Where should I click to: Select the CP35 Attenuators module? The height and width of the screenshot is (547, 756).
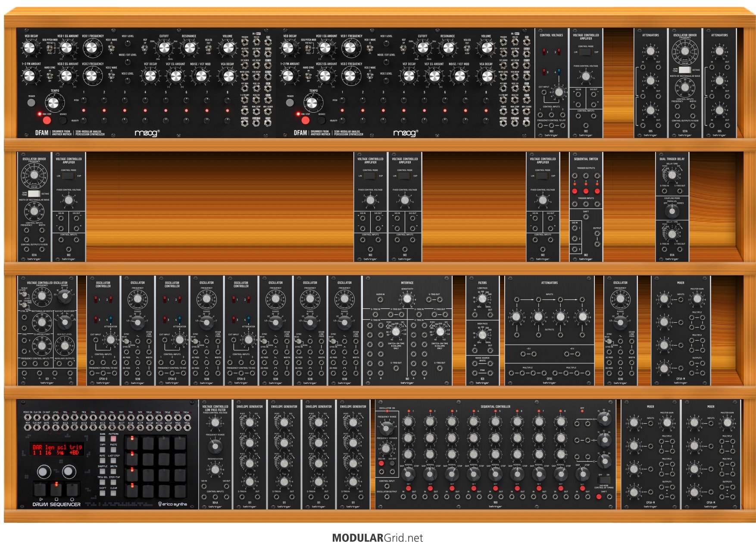coord(550,331)
